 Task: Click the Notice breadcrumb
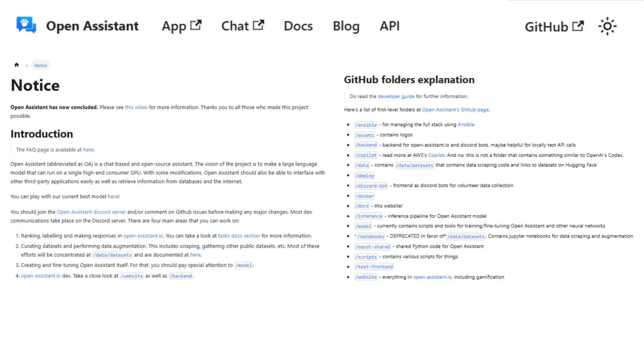click(41, 65)
